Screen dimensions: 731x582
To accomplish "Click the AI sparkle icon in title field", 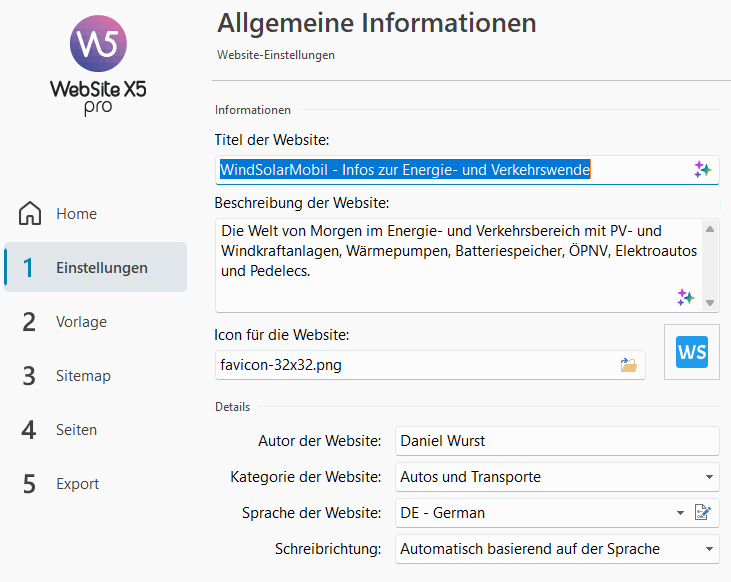I will (x=703, y=170).
